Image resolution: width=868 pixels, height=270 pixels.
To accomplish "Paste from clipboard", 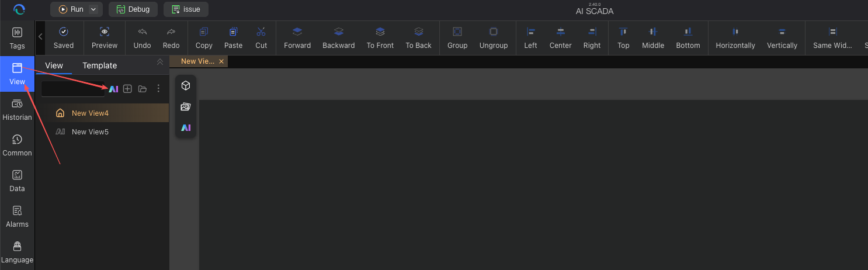I will pos(233,38).
